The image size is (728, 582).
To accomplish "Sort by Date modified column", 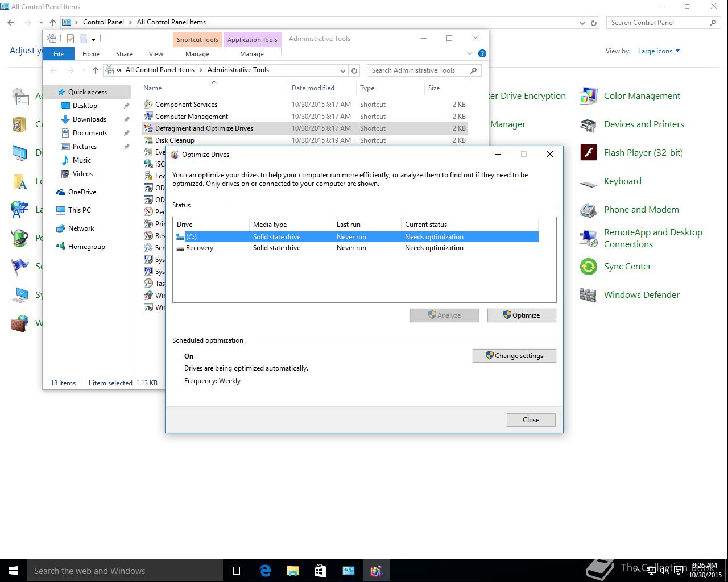I will [322, 88].
